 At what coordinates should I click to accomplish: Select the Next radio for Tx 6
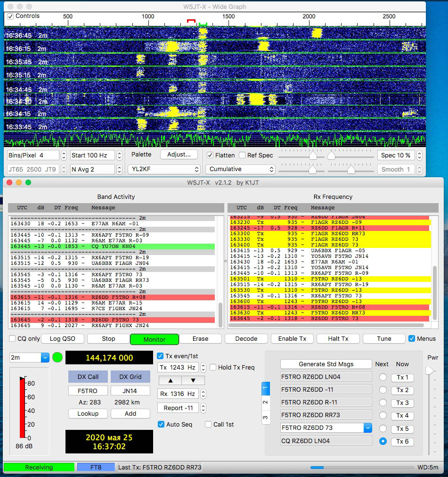tap(383, 441)
